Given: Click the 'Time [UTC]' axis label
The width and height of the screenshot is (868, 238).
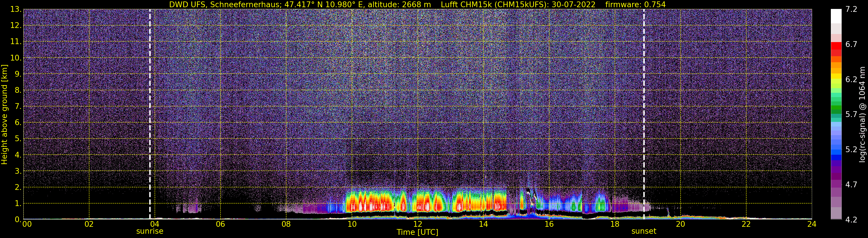Looking at the screenshot, I should coord(417,232).
